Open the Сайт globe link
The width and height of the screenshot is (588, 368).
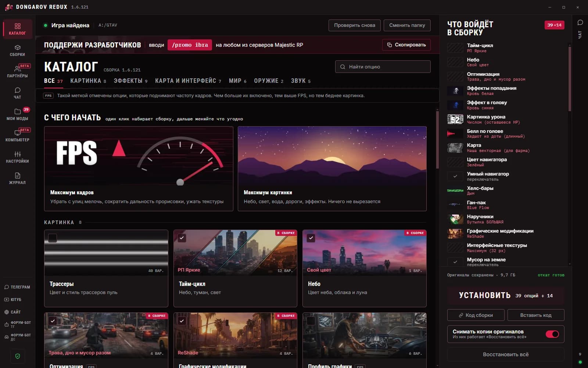(x=13, y=312)
